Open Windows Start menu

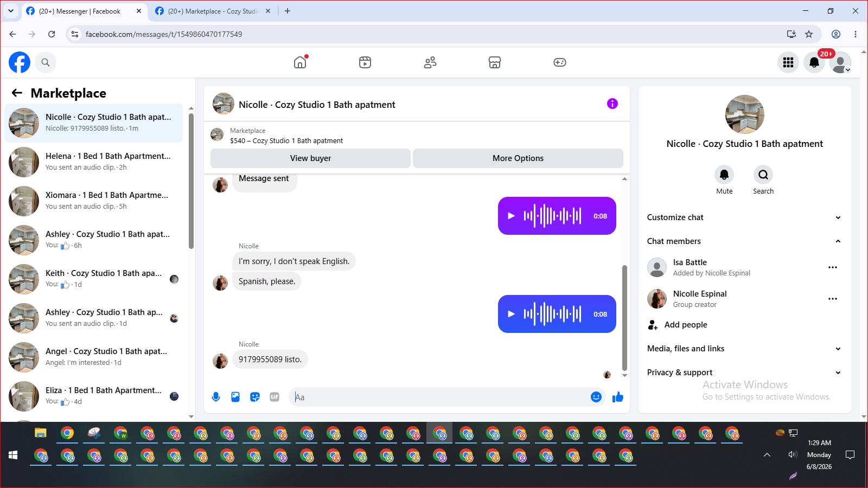[13, 455]
